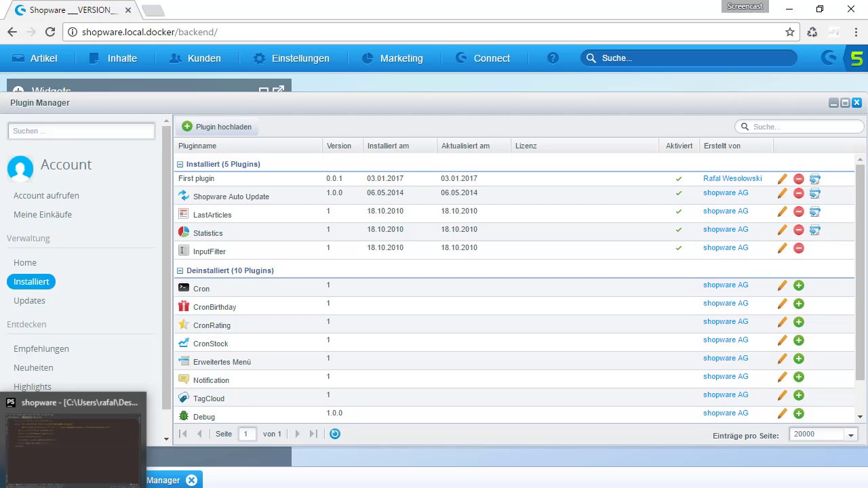Go to Home in Verwaltung
Viewport: 868px width, 488px height.
coord(25,263)
